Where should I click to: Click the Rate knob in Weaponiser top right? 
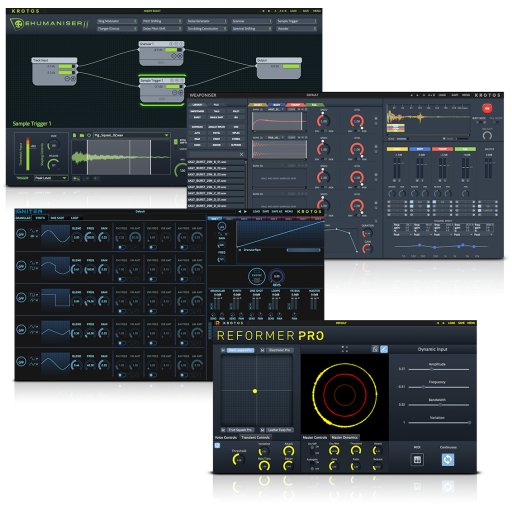(487, 136)
